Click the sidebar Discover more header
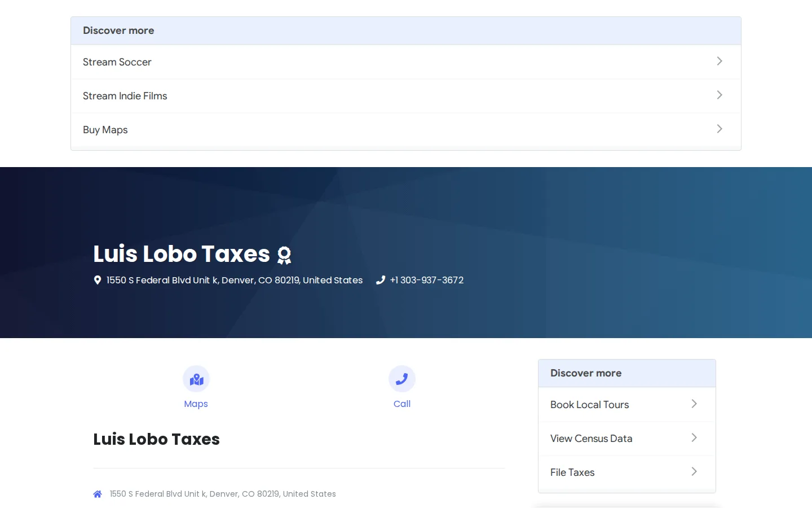The image size is (812, 508). (627, 373)
